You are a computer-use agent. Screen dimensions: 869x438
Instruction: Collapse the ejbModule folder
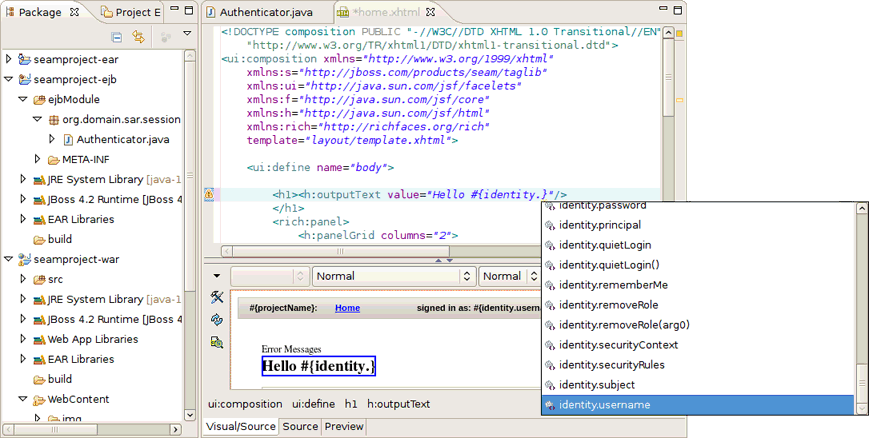[23, 99]
